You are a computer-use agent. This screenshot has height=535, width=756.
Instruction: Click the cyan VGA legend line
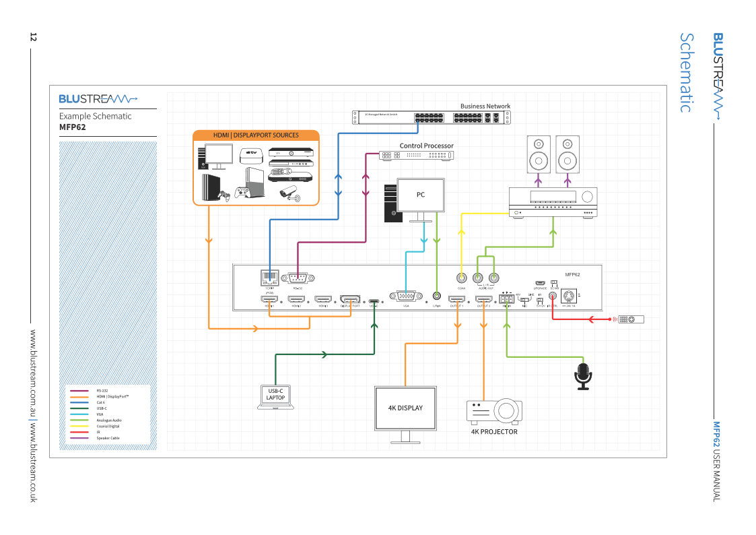tap(79, 414)
